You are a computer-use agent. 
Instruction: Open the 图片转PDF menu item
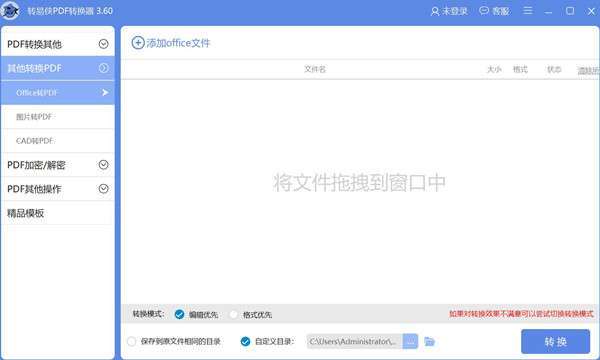58,117
